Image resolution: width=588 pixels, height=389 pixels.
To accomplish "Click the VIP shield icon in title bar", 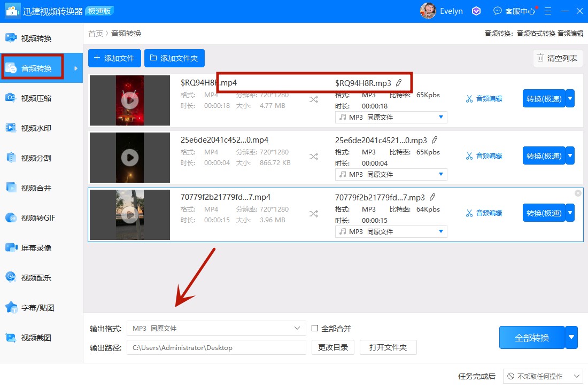I will point(476,11).
